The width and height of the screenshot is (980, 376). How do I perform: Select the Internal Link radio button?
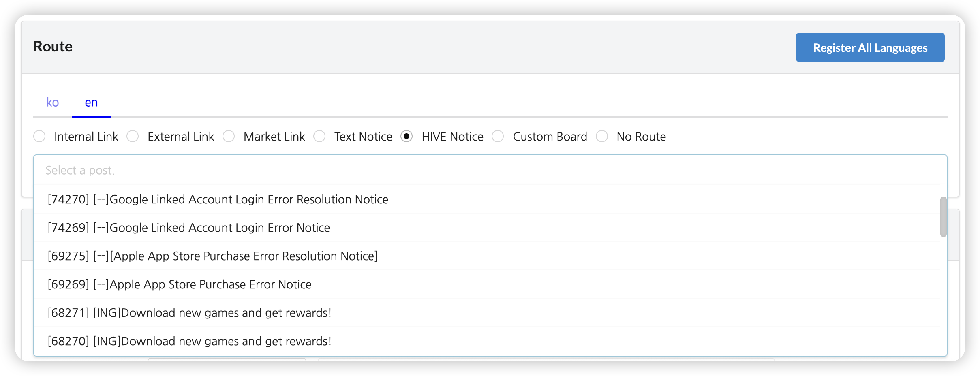tap(40, 137)
